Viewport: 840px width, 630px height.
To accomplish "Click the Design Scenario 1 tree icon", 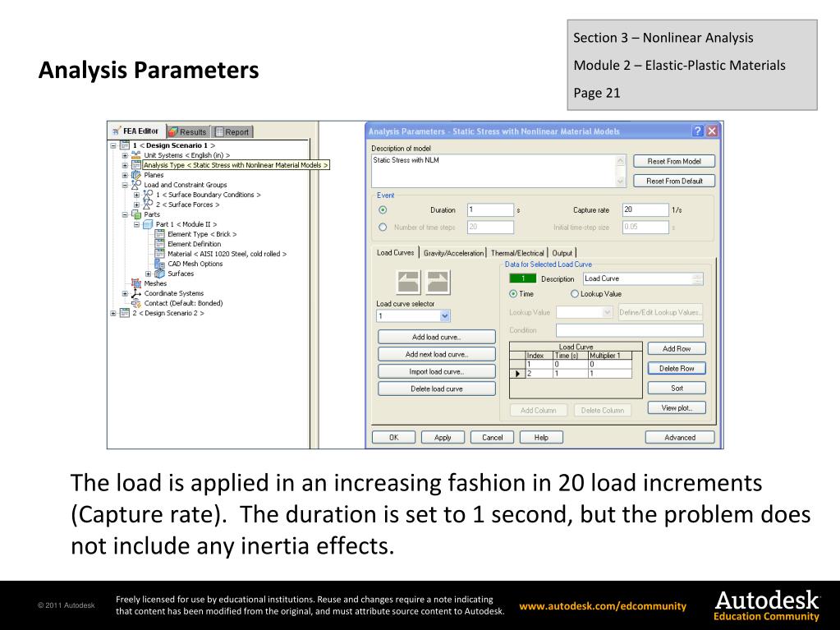I will 125,145.
